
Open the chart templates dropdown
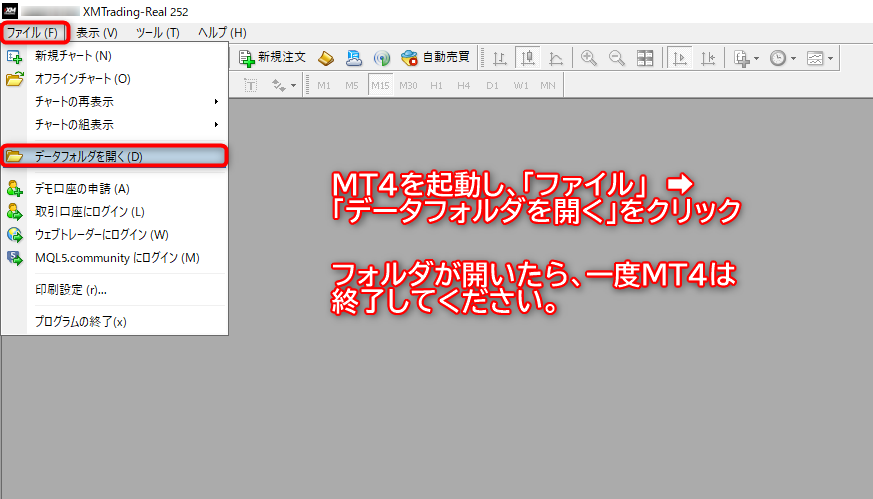click(821, 58)
